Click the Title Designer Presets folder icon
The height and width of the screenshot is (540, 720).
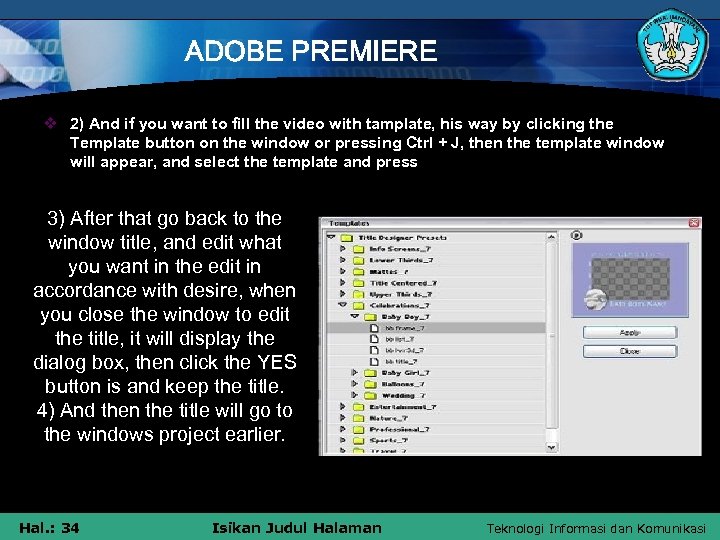pos(346,238)
